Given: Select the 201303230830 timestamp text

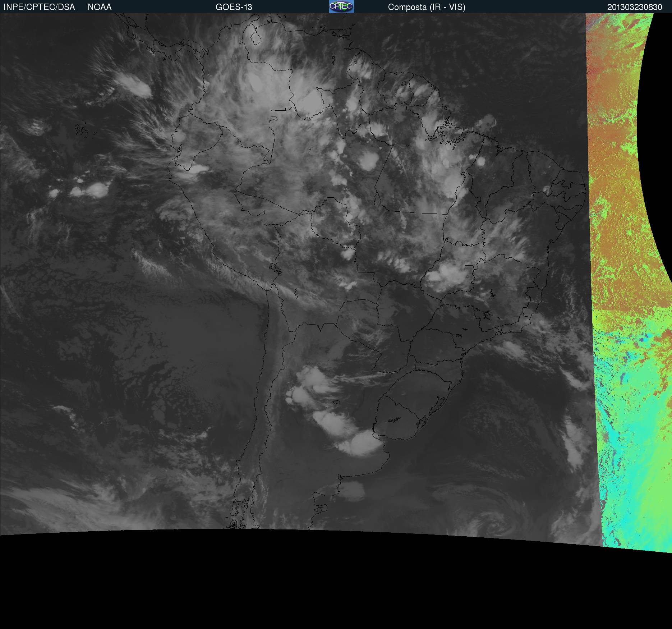Looking at the screenshot, I should point(635,7).
